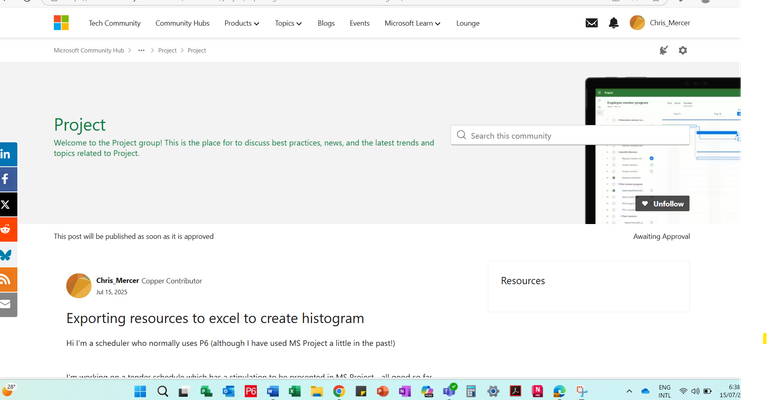This screenshot has width=767, height=400.
Task: Open the messages envelope icon
Action: 591,23
